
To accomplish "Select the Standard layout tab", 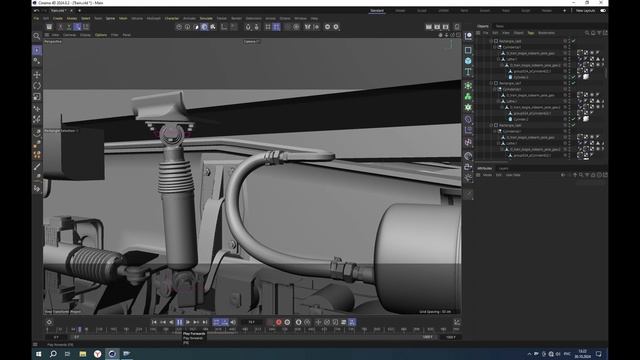I will [x=377, y=11].
